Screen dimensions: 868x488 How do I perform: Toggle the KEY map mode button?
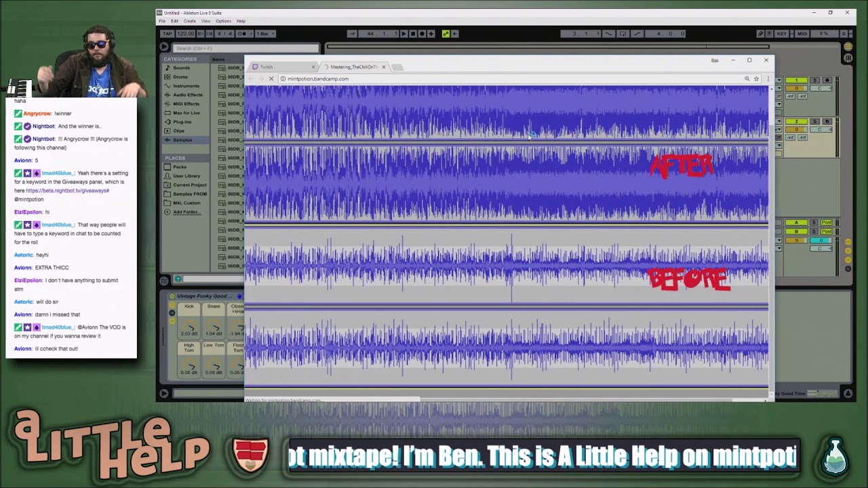[782, 34]
